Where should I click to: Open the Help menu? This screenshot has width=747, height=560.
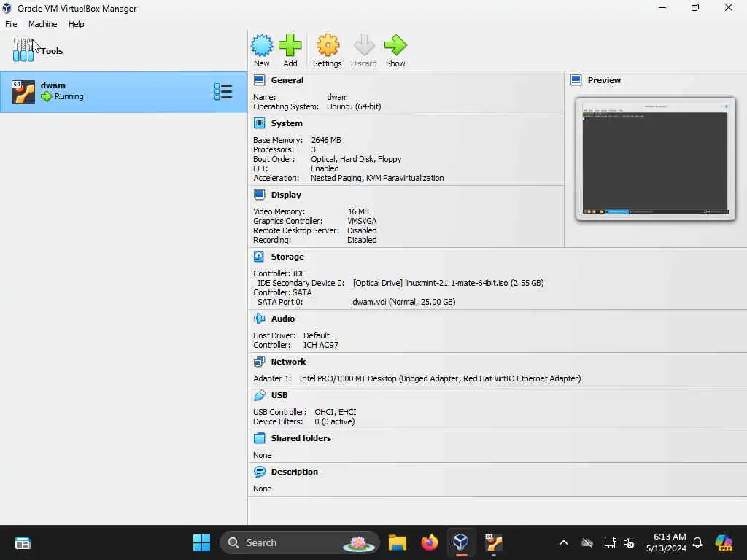[76, 24]
